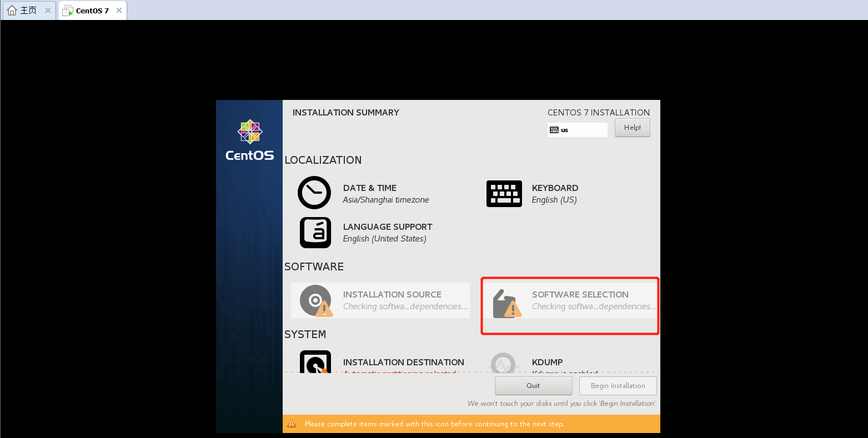
Task: Click 'Please complete items marked' banner text
Action: [x=434, y=424]
